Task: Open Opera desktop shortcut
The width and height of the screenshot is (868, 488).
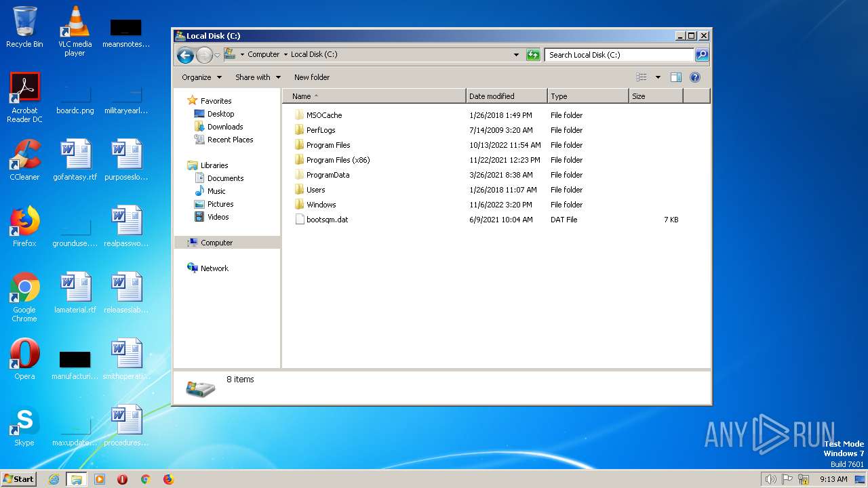Action: pyautogui.click(x=24, y=359)
